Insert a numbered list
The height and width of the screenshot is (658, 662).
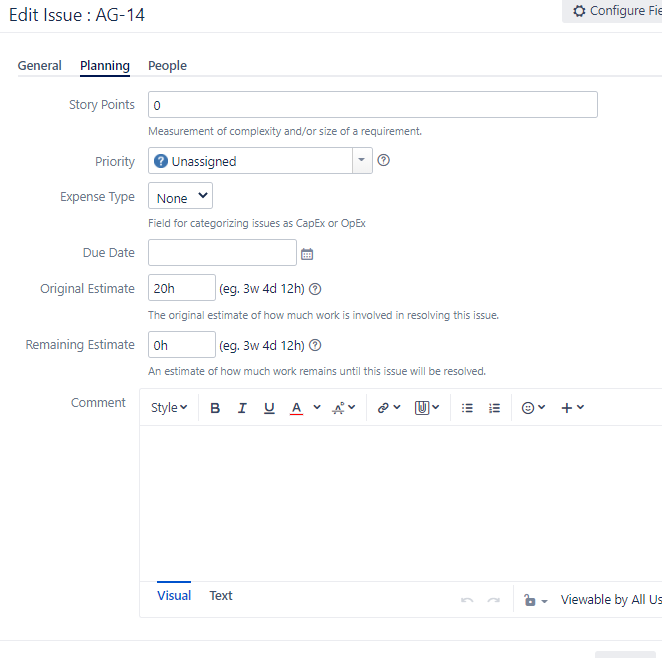[494, 408]
